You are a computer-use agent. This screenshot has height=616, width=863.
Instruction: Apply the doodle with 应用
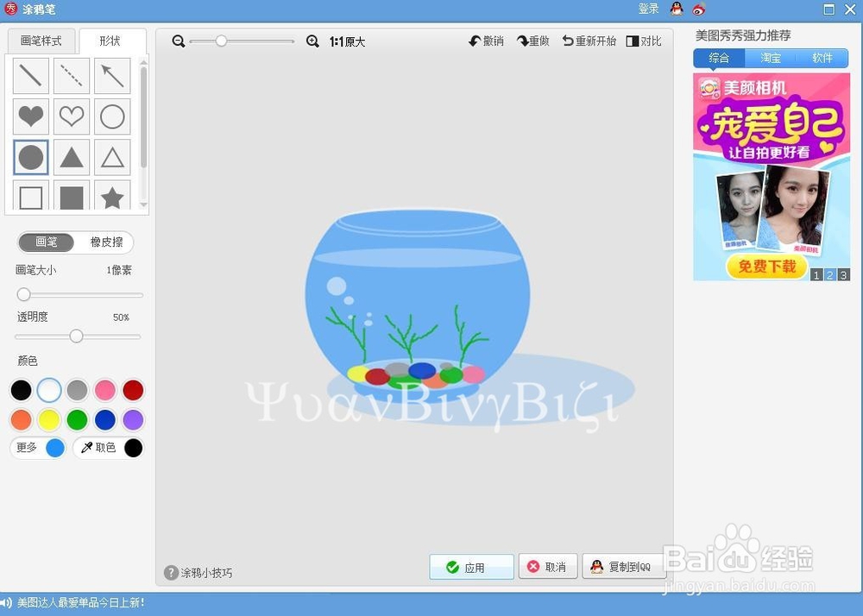click(x=471, y=567)
